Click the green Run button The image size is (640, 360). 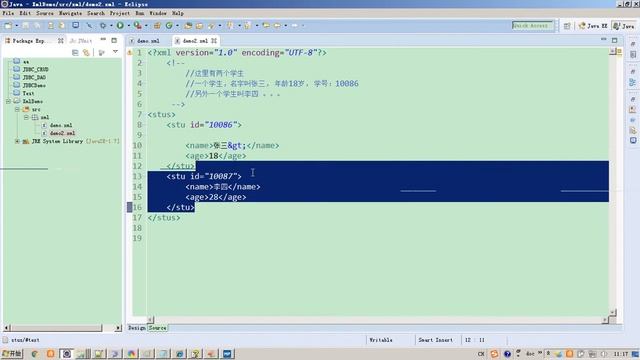120,25
